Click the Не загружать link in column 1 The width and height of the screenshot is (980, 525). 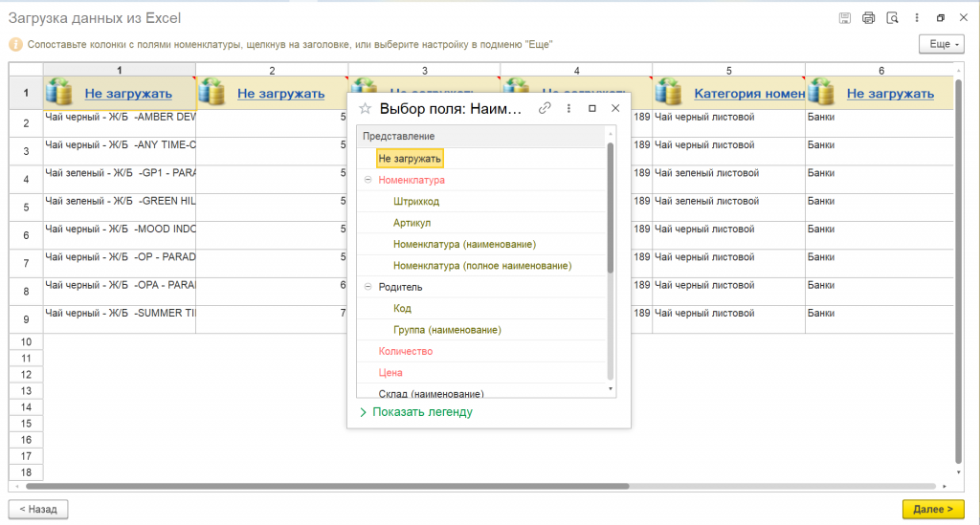[x=128, y=93]
